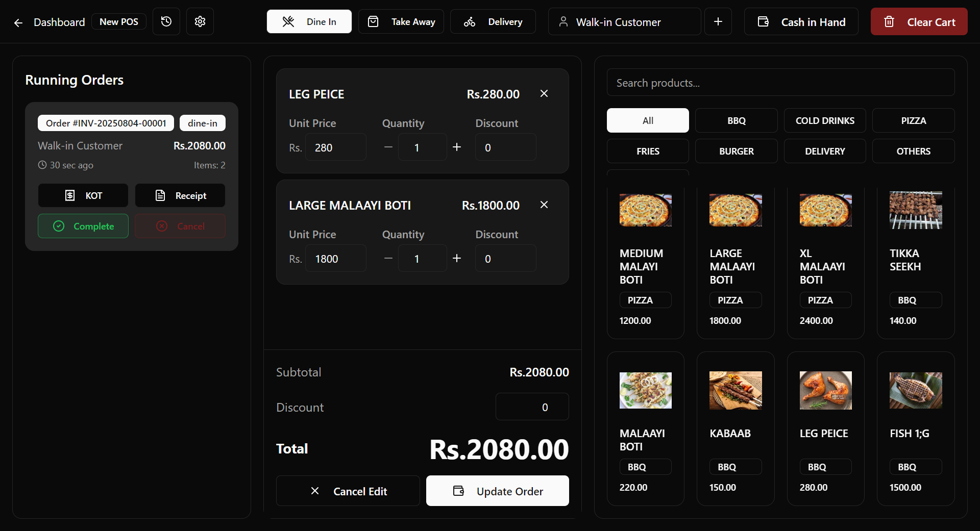Open order history clock icon

166,21
